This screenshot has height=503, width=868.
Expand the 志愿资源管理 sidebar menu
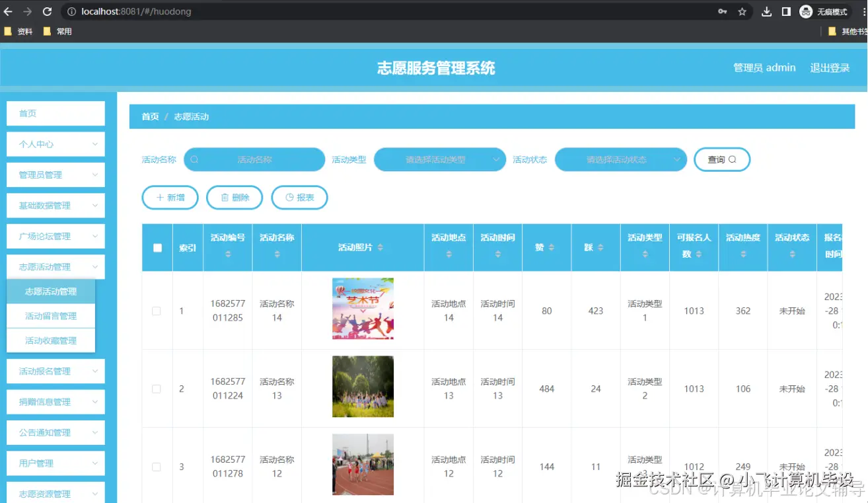click(55, 492)
